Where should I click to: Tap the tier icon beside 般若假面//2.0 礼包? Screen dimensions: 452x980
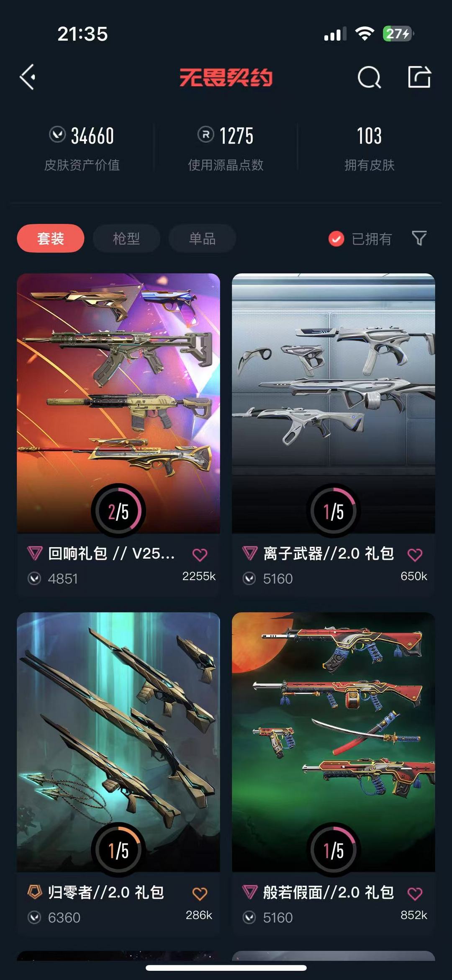pos(250,892)
